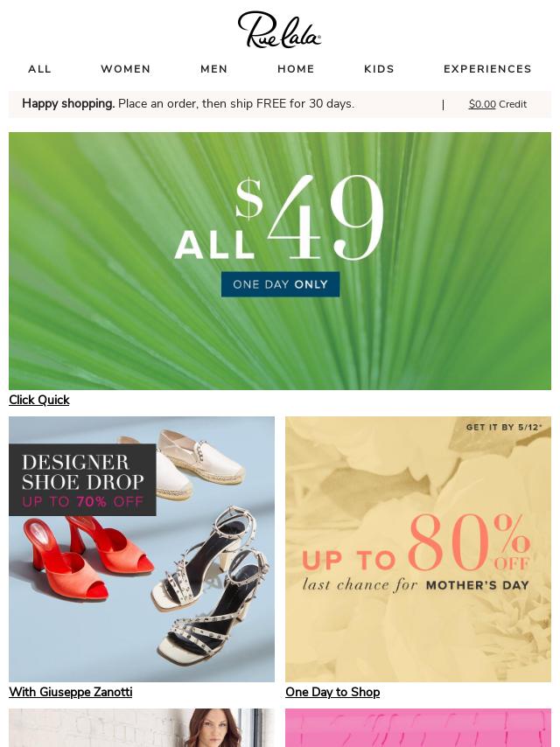View the $0.00 Credit balance link
The height and width of the screenshot is (747, 560).
498,104
